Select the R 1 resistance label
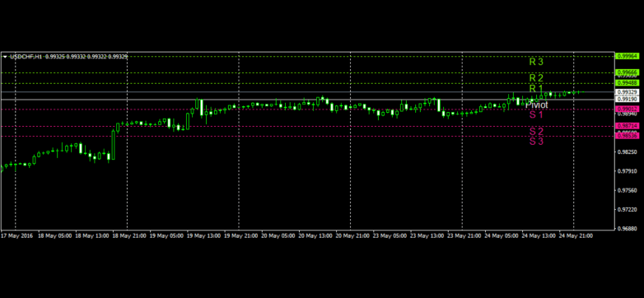Screen dimensions: 644x298 point(536,89)
